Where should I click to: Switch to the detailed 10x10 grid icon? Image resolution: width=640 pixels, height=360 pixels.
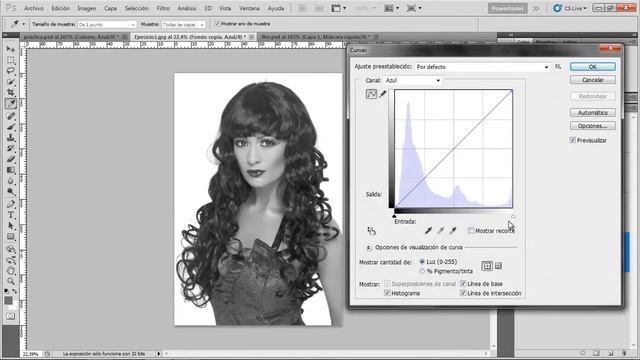498,266
